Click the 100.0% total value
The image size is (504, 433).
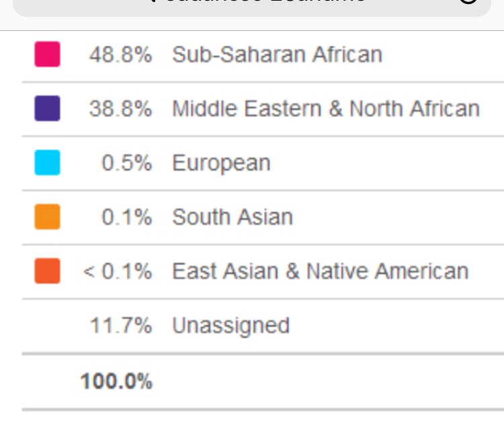coord(116,381)
